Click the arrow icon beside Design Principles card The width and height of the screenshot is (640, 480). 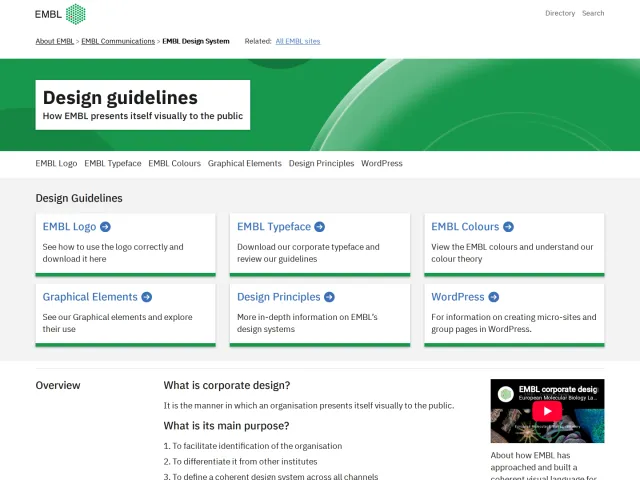coord(329,297)
